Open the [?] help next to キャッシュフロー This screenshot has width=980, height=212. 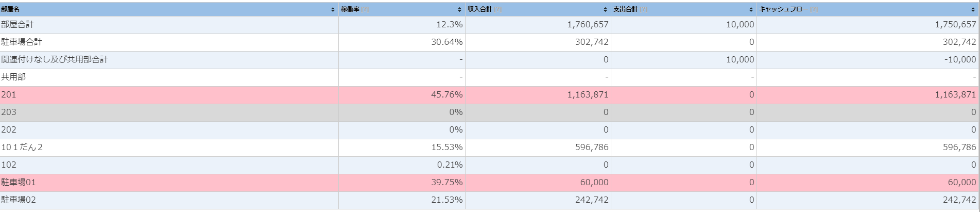(x=814, y=9)
